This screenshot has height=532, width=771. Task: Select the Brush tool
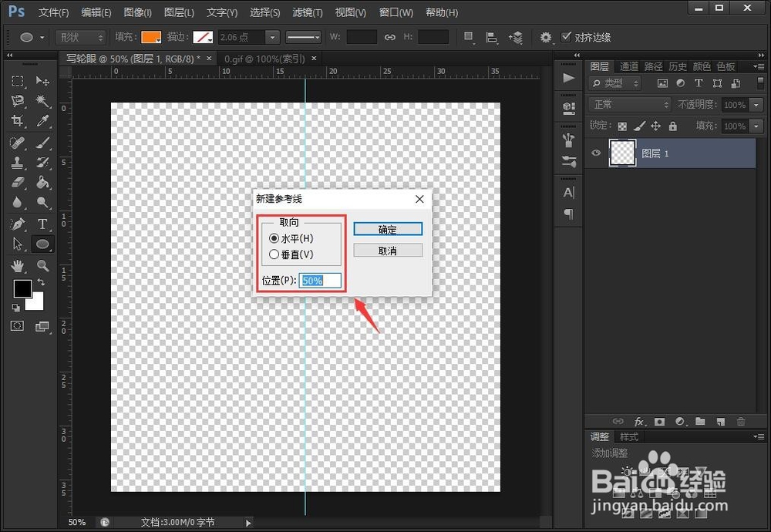click(x=42, y=143)
